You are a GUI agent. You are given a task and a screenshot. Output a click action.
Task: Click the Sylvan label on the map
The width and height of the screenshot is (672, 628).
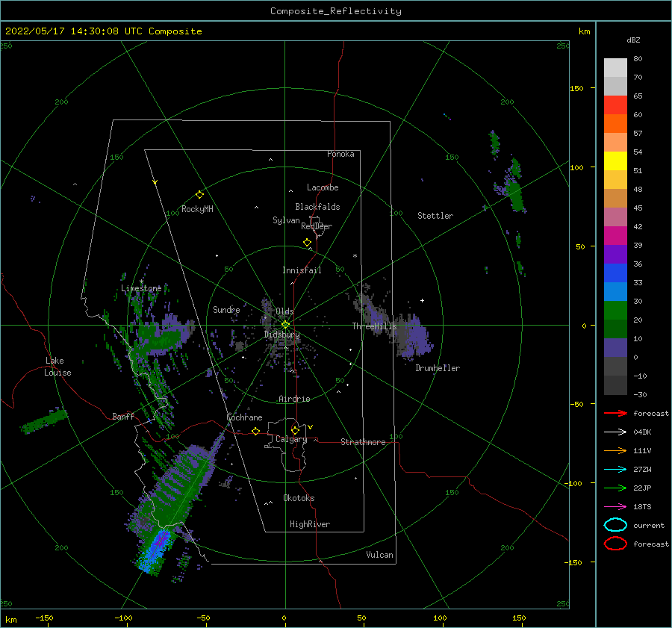286,220
